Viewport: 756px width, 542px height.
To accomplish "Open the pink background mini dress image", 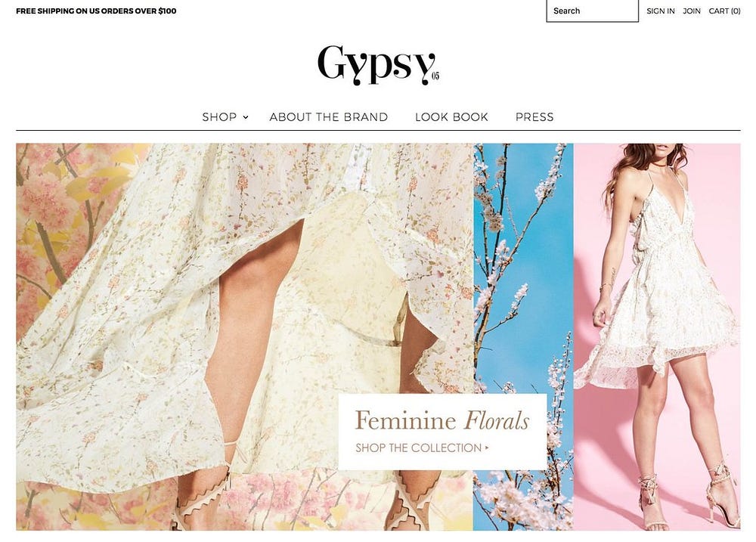I will coord(657,336).
